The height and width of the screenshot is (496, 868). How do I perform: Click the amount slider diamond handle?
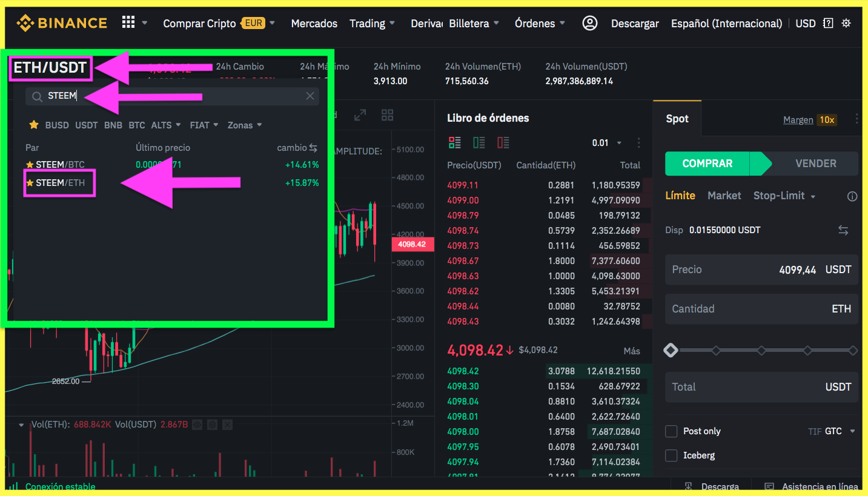tap(671, 350)
